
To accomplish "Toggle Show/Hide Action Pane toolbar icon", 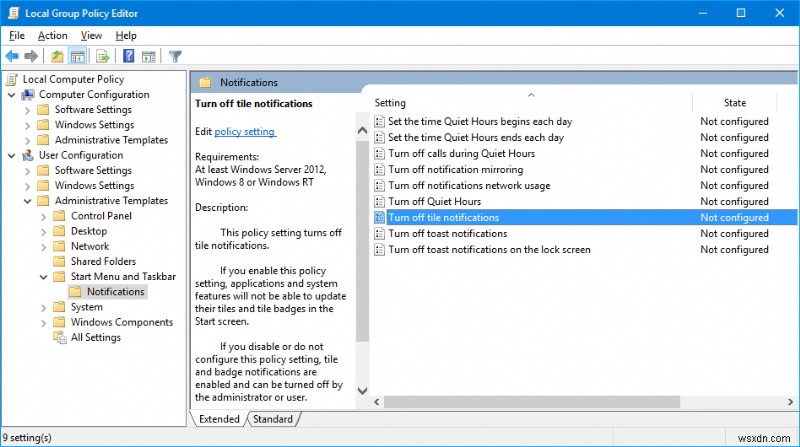I will click(148, 56).
